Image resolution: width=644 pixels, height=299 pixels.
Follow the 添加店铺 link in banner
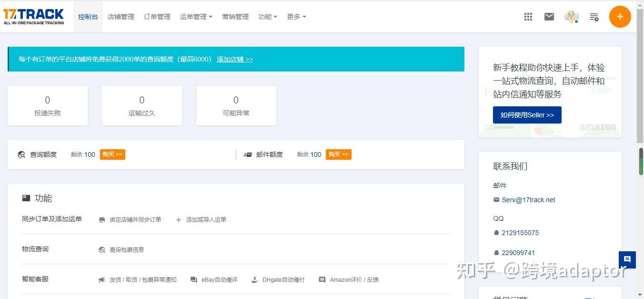point(234,59)
